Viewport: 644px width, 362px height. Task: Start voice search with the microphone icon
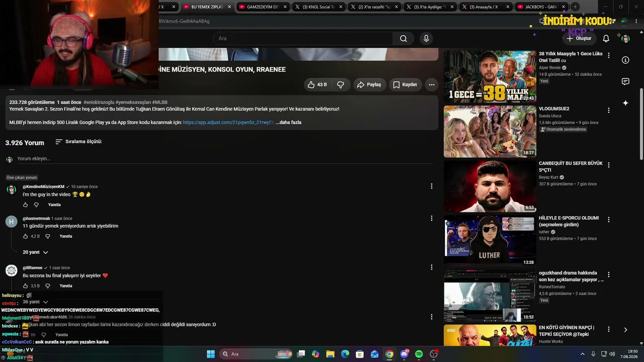coord(426,39)
